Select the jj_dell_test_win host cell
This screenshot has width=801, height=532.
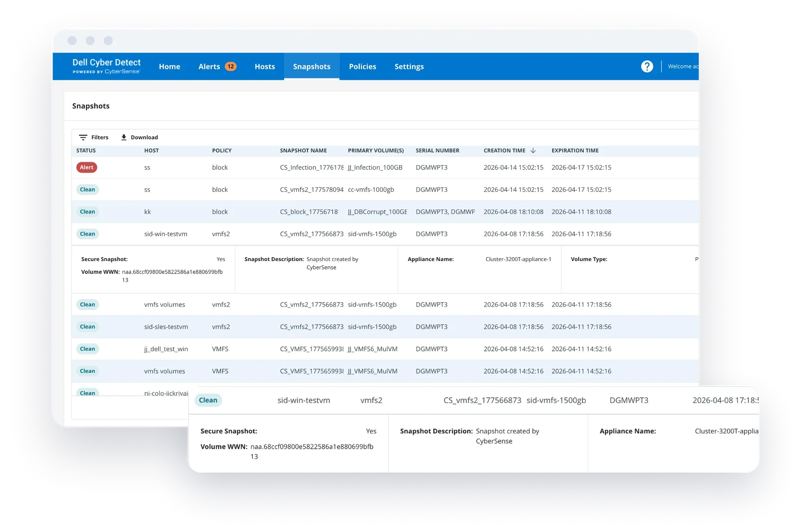166,349
